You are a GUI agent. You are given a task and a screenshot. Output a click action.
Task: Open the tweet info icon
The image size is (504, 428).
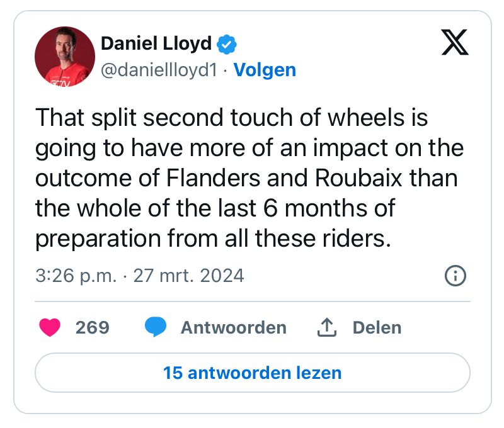click(x=455, y=276)
